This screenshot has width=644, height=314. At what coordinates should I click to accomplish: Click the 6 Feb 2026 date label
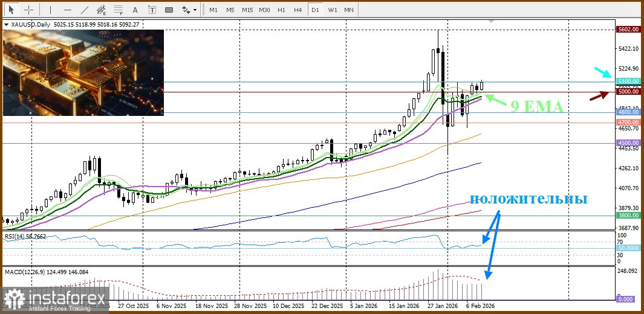[x=481, y=306]
